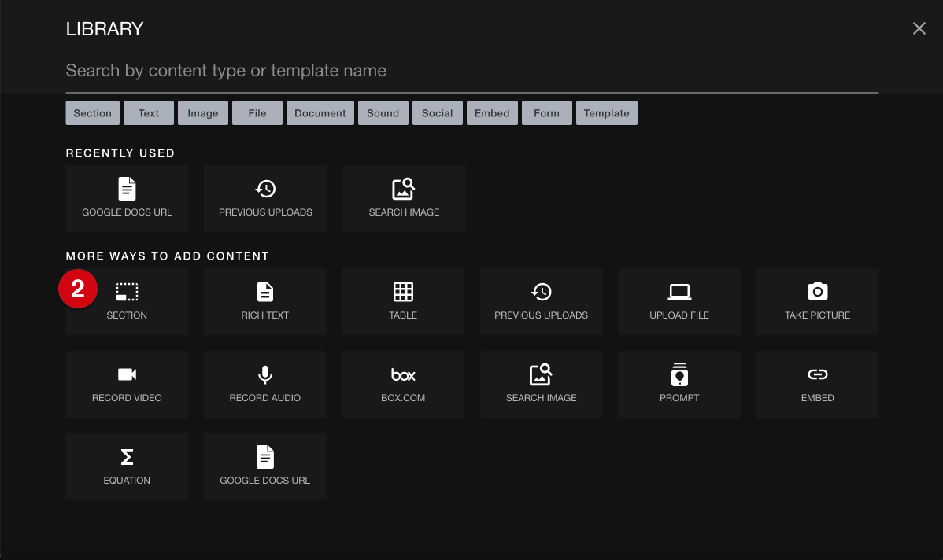Insert an Embed link block

[x=817, y=385]
